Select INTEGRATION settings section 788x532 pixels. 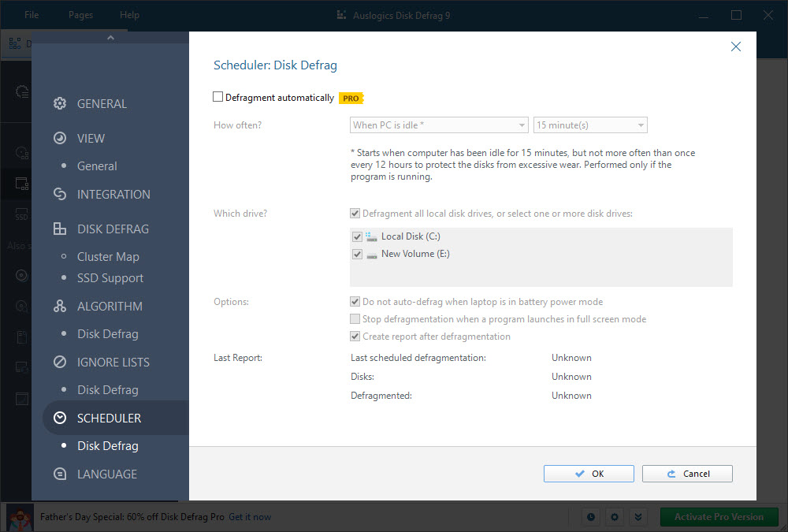113,194
